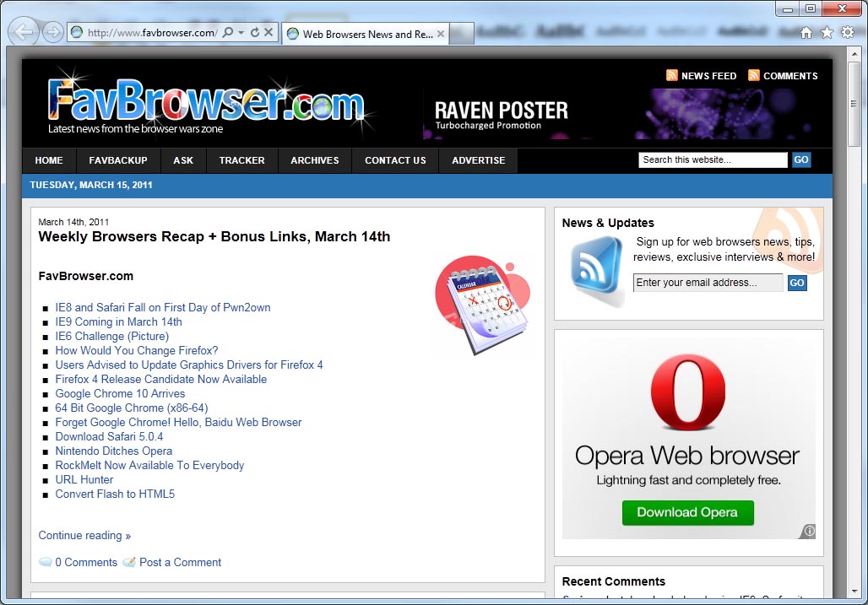Open the "Google Chrome 10 Arrives" link
The image size is (868, 605).
point(120,393)
